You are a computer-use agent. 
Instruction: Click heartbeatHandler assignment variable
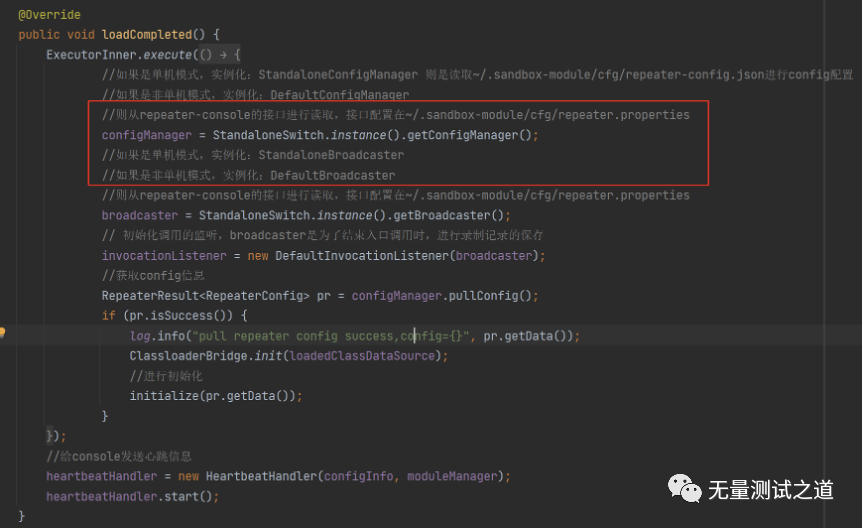click(102, 476)
